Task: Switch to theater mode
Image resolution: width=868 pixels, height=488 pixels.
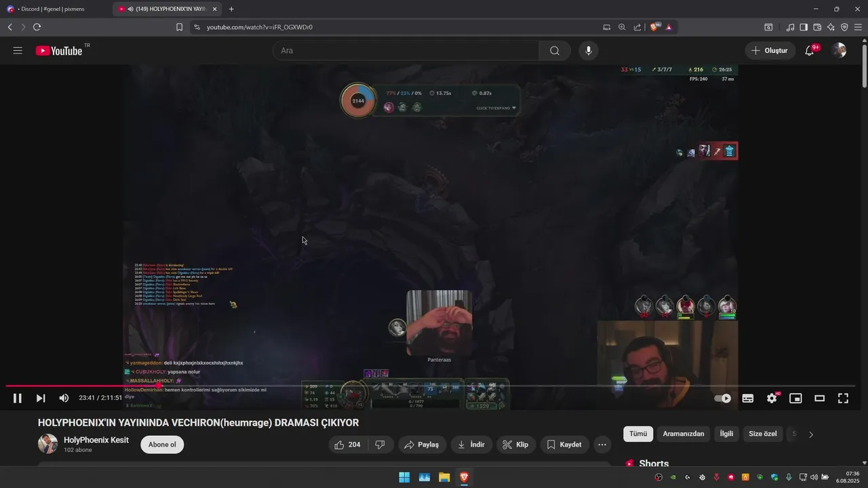Action: 819,399
